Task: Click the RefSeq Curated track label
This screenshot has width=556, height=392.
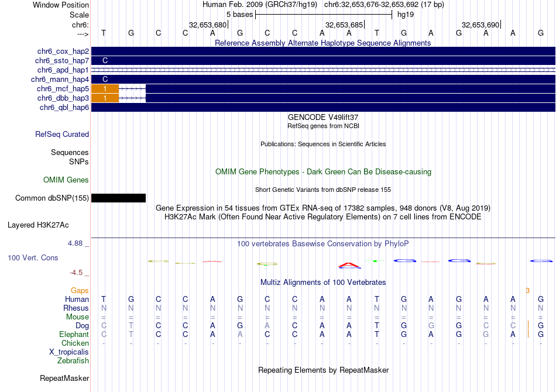Action: point(62,135)
